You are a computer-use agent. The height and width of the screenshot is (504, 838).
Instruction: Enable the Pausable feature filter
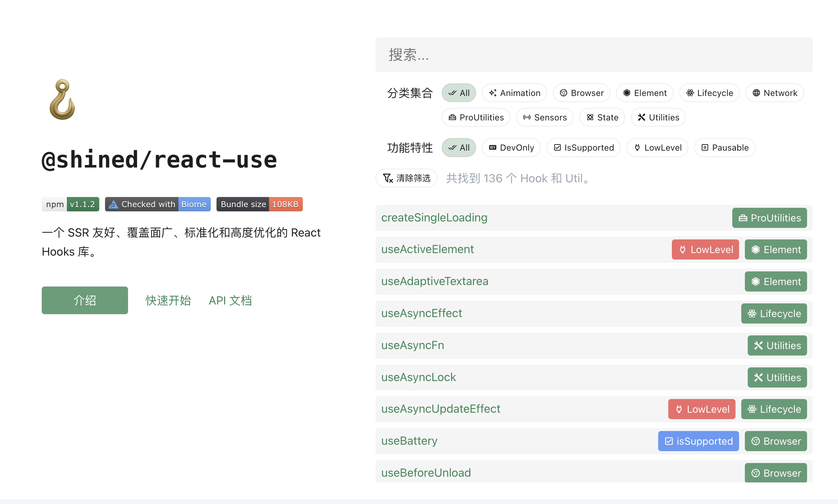pyautogui.click(x=725, y=148)
